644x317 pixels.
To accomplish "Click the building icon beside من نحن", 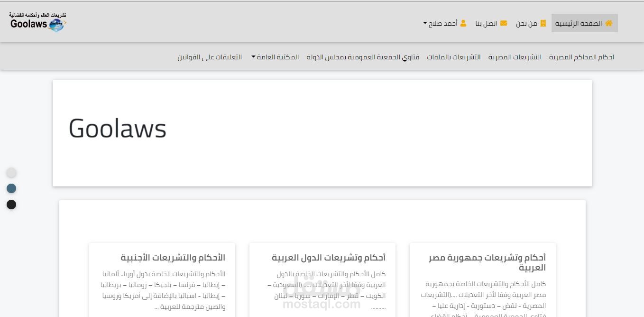I will pyautogui.click(x=543, y=23).
